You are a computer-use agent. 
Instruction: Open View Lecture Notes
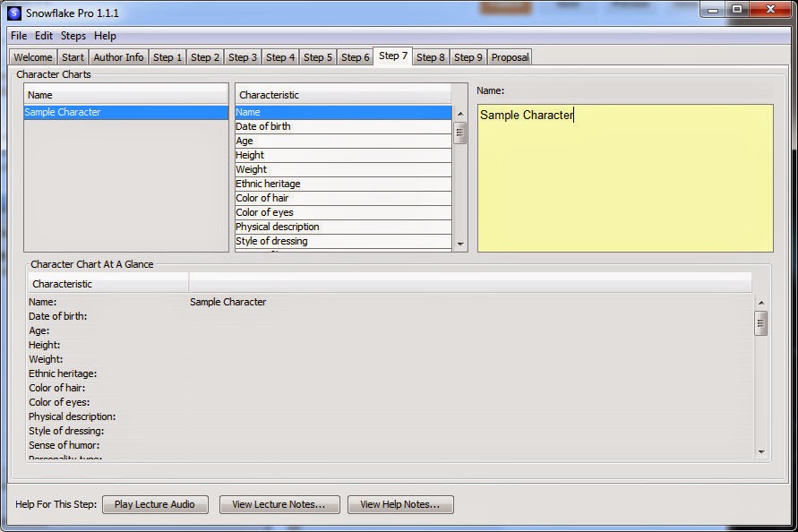[279, 504]
